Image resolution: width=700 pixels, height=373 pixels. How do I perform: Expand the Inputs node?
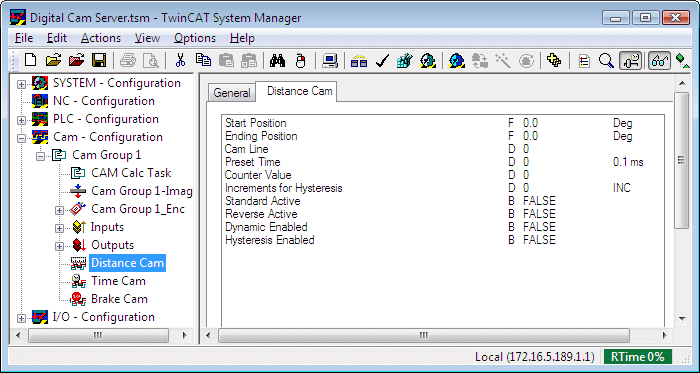point(60,228)
